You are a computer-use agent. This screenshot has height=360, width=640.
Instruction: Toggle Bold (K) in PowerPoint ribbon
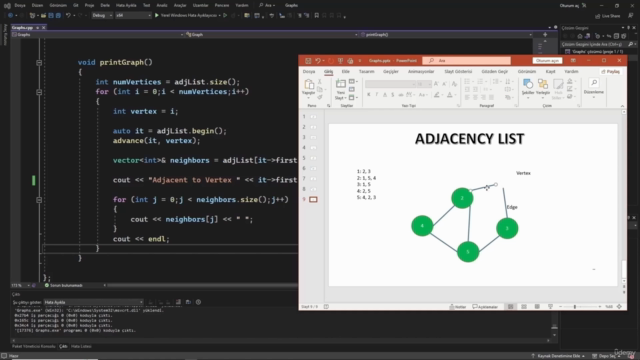(369, 95)
